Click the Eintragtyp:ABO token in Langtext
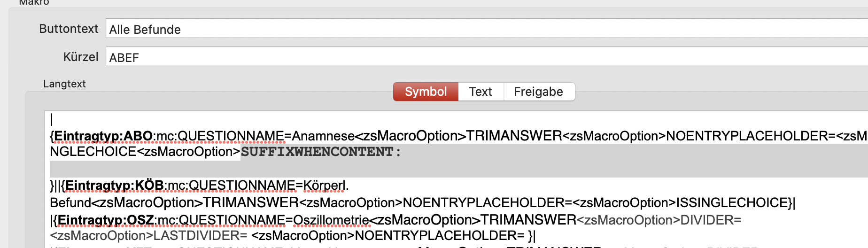This screenshot has width=868, height=248. [x=103, y=136]
